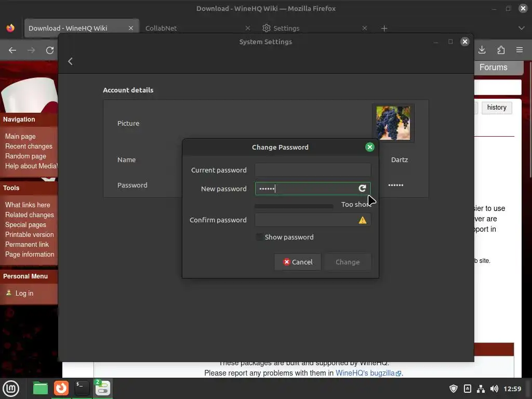Open a new Firefox tab
The height and width of the screenshot is (399, 532).
pyautogui.click(x=384, y=28)
